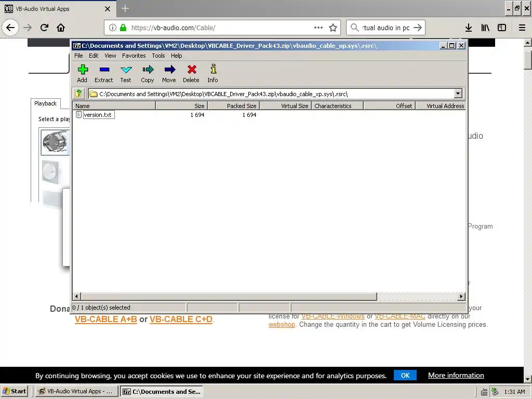
Task: Sort by the Packed Size column
Action: pyautogui.click(x=233, y=106)
